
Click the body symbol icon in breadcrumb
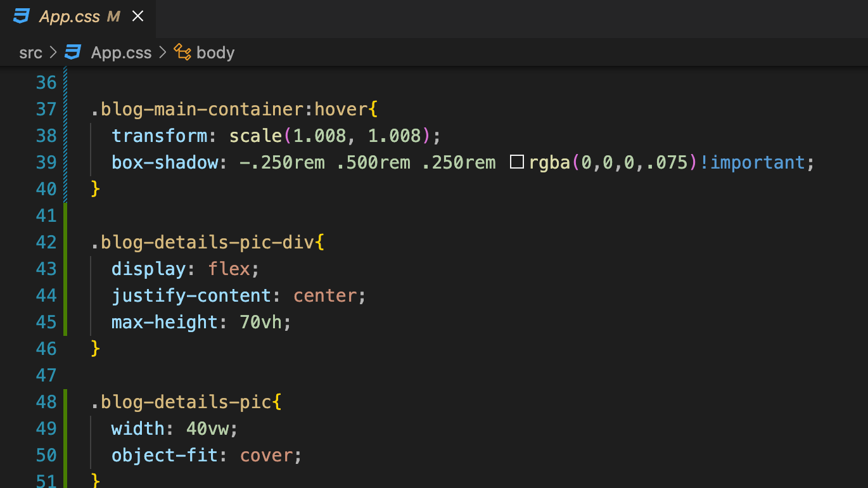[182, 52]
